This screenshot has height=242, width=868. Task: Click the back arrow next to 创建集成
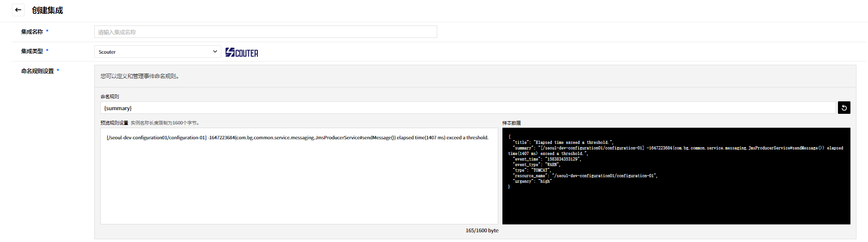point(18,10)
